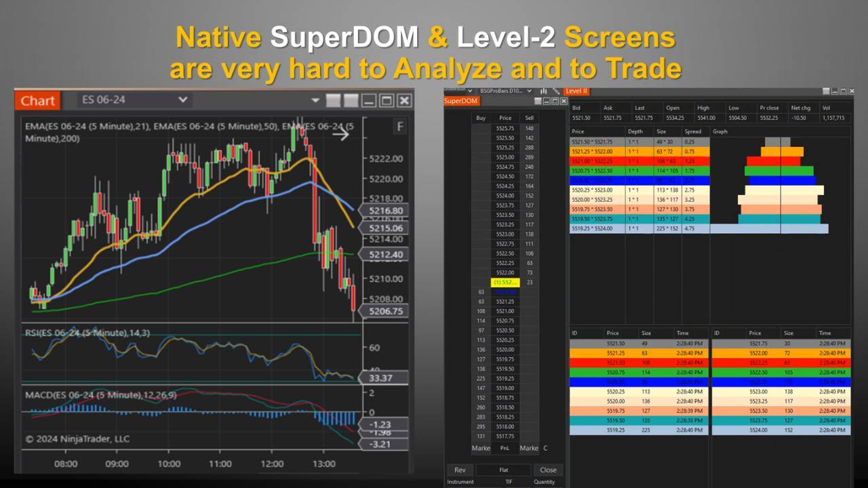Click the MACD indicator label on chart
Viewport: 868px width, 488px height.
(102, 395)
